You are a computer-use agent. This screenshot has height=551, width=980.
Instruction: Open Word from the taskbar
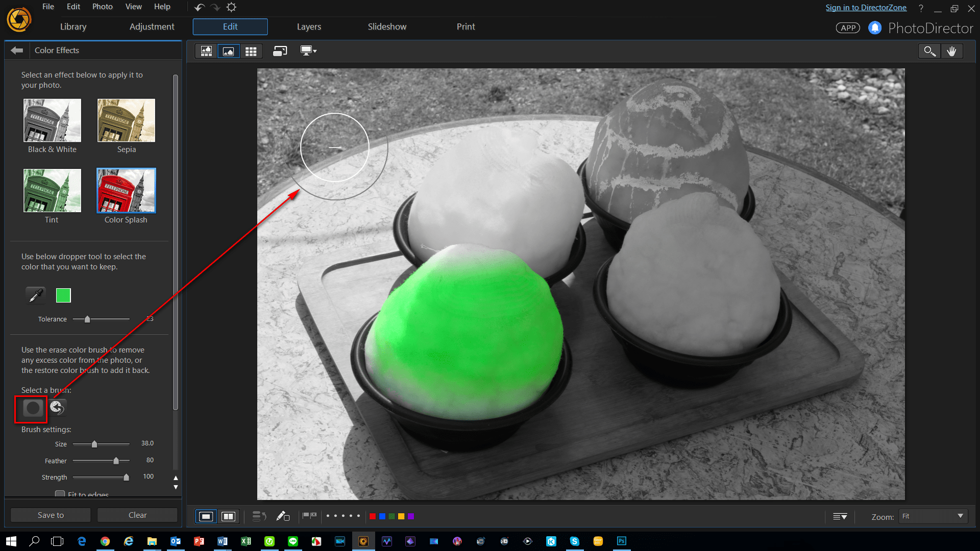pyautogui.click(x=223, y=541)
